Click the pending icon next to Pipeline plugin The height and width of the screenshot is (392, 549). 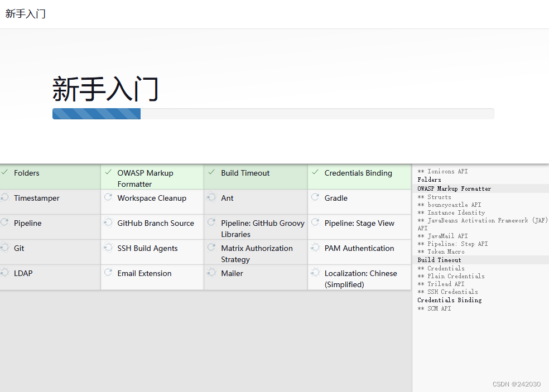tap(4, 222)
